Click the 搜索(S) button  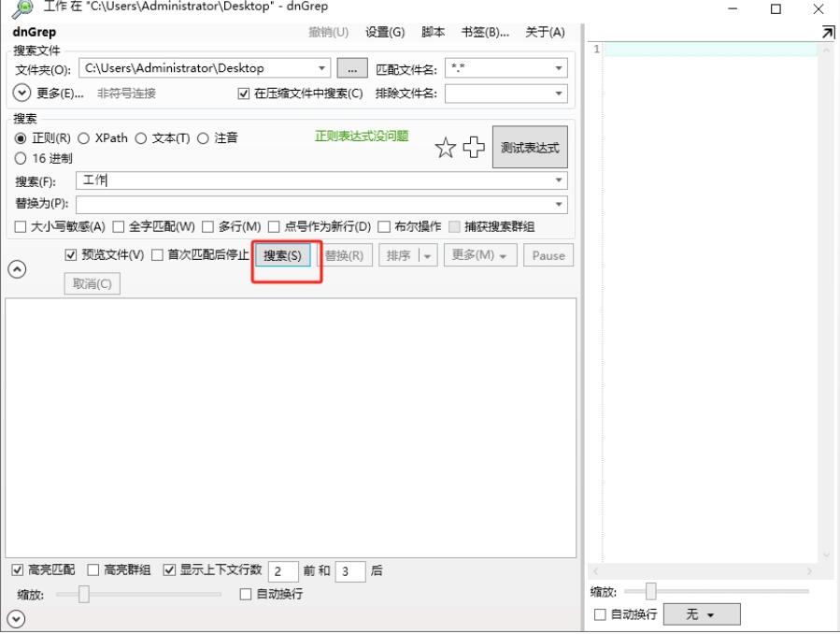coord(282,255)
